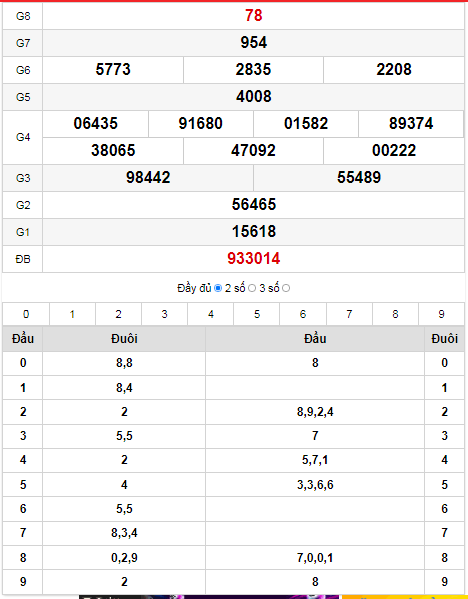Click the G8 prize number 78

[x=254, y=16]
